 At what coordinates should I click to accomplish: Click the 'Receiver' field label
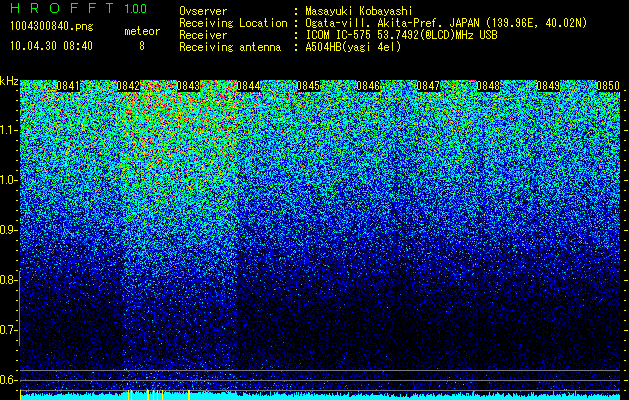point(203,35)
